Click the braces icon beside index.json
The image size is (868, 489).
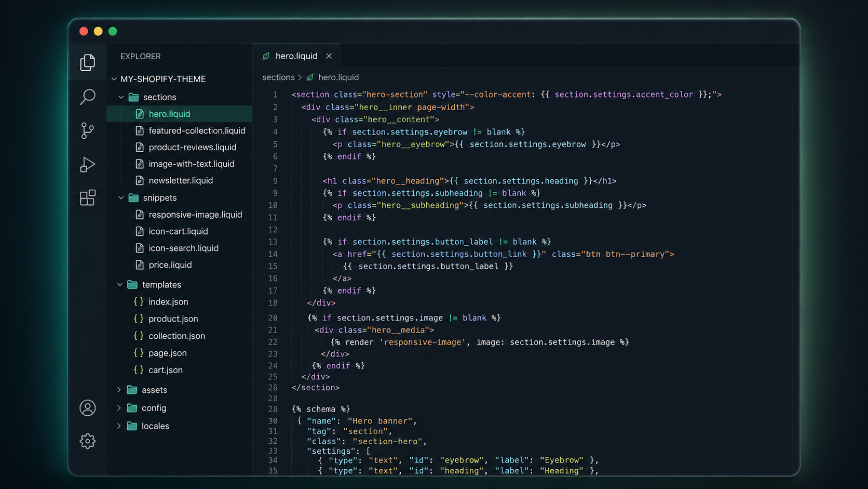pyautogui.click(x=139, y=302)
